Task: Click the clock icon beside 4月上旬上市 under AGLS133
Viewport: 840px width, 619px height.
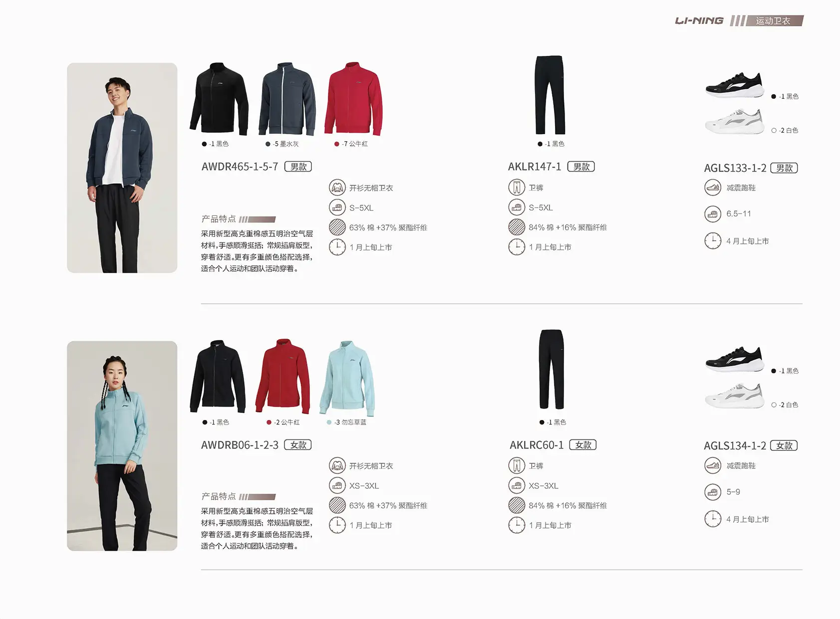Action: [x=713, y=241]
